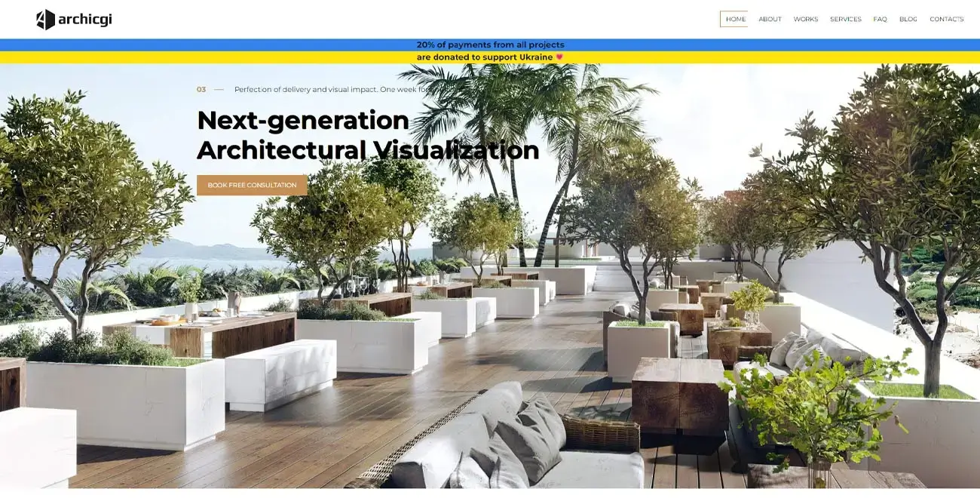
Task: Click the dash next to slide number 03
Action: point(218,89)
